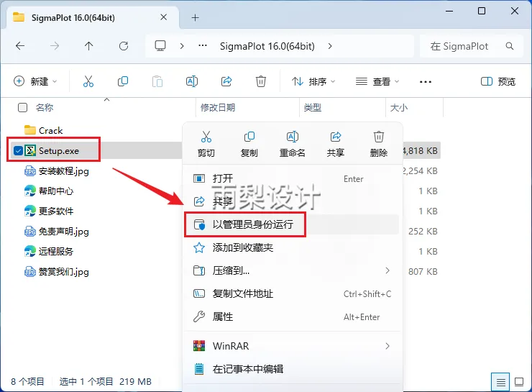Click the Rename icon in the toolbar
The width and height of the screenshot is (532, 392).
(x=192, y=81)
